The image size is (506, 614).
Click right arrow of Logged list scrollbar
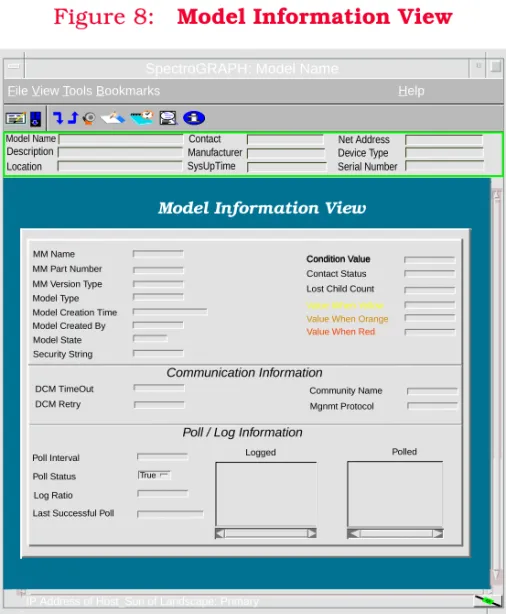pos(312,533)
